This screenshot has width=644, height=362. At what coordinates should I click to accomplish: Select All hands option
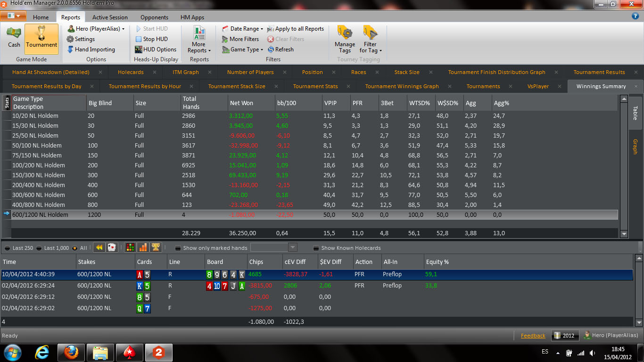click(80, 248)
